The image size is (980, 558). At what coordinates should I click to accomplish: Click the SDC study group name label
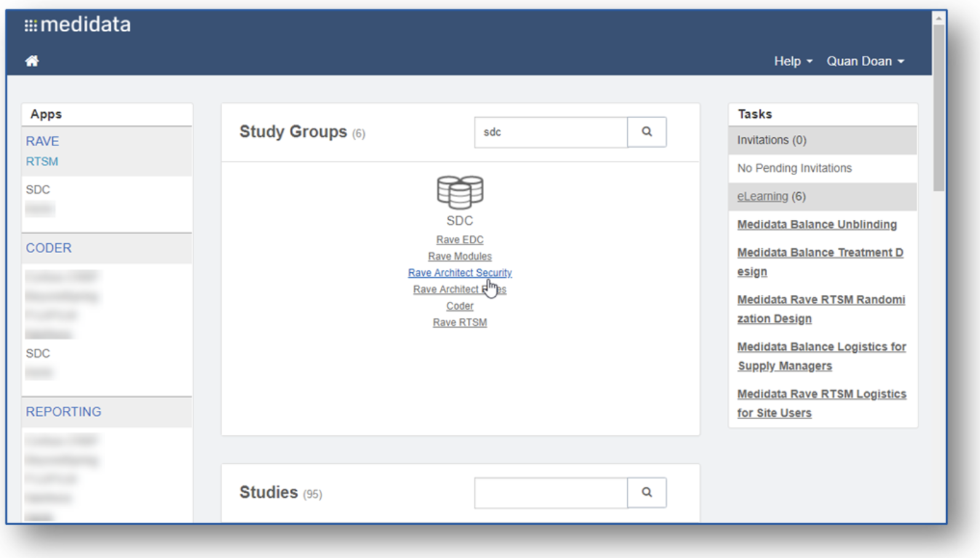[x=460, y=220]
